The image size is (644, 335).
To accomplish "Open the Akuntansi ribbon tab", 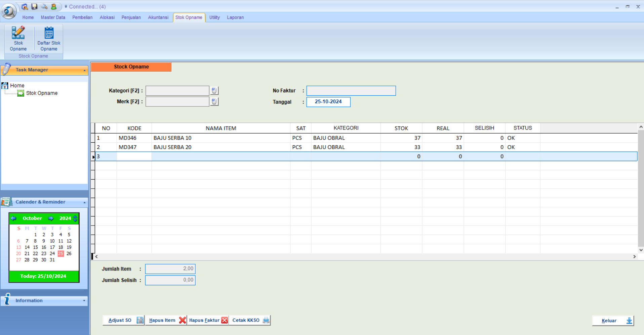I will point(158,17).
